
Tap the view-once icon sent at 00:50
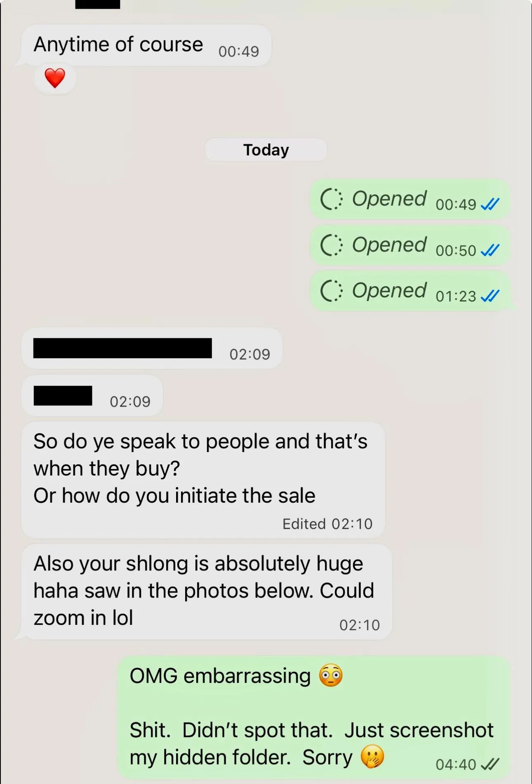(x=331, y=245)
